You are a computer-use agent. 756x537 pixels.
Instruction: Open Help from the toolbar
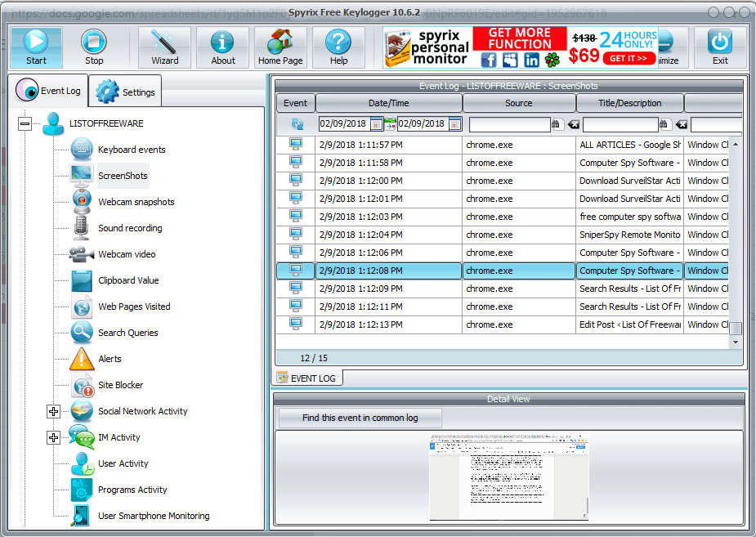338,47
